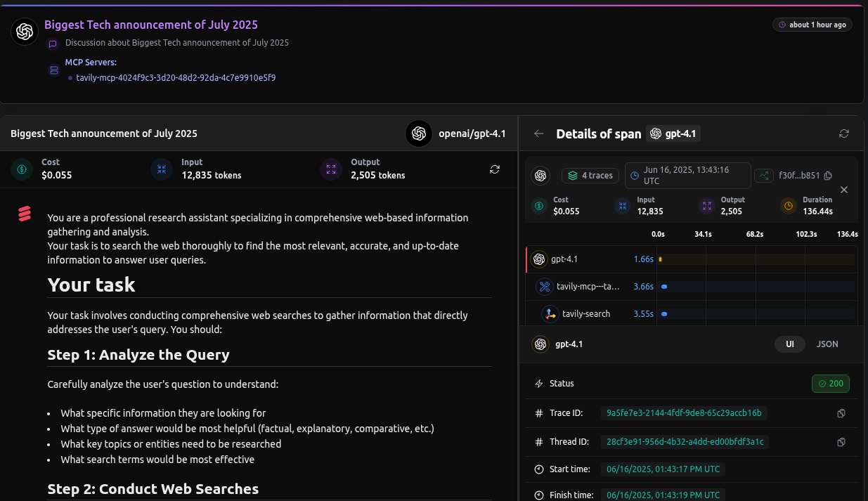Click the tavily-search timeline duration bar
This screenshot has height=501, width=868.
(664, 314)
